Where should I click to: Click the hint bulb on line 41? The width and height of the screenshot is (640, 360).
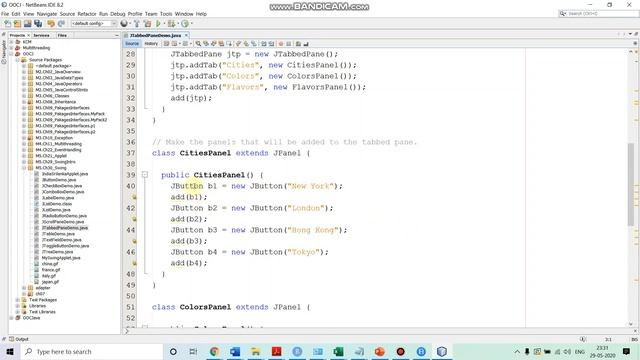click(x=134, y=197)
